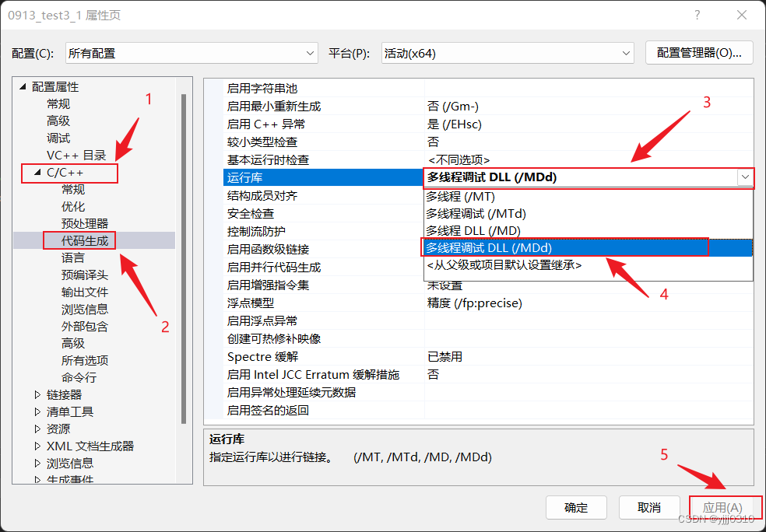The width and height of the screenshot is (766, 532).
Task: Click the 应用(A) button
Action: click(722, 507)
